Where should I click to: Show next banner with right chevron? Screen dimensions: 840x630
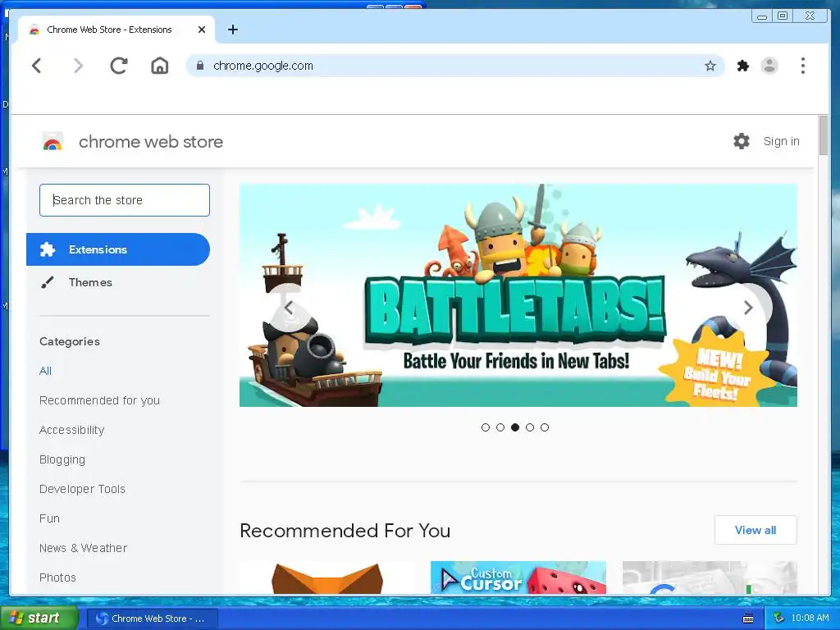pyautogui.click(x=748, y=308)
